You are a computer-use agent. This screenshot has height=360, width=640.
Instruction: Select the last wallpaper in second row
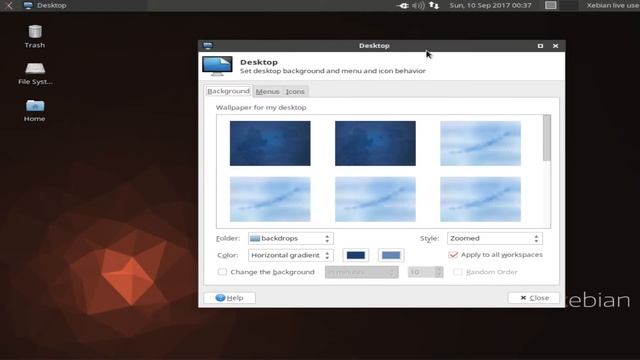coord(480,199)
